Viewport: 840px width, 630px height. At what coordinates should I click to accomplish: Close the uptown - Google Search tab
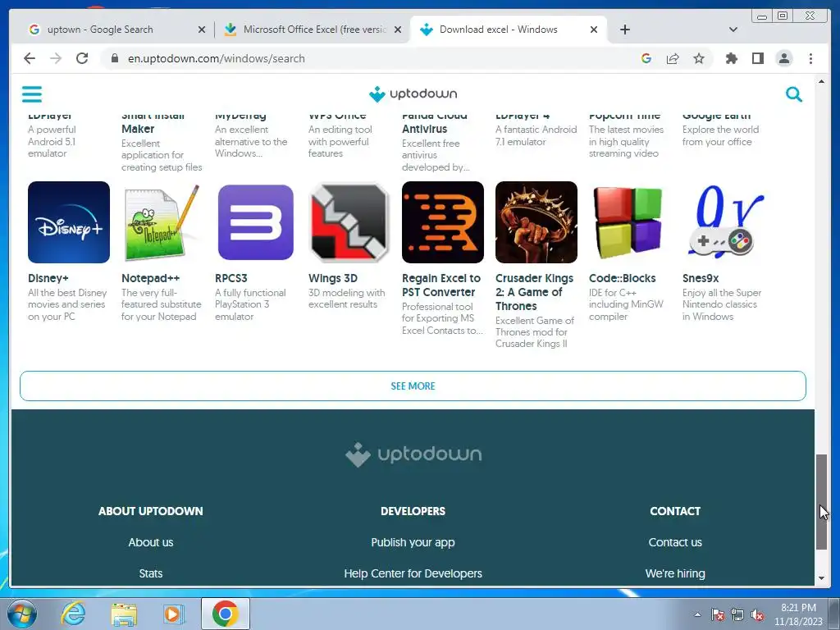pyautogui.click(x=202, y=30)
